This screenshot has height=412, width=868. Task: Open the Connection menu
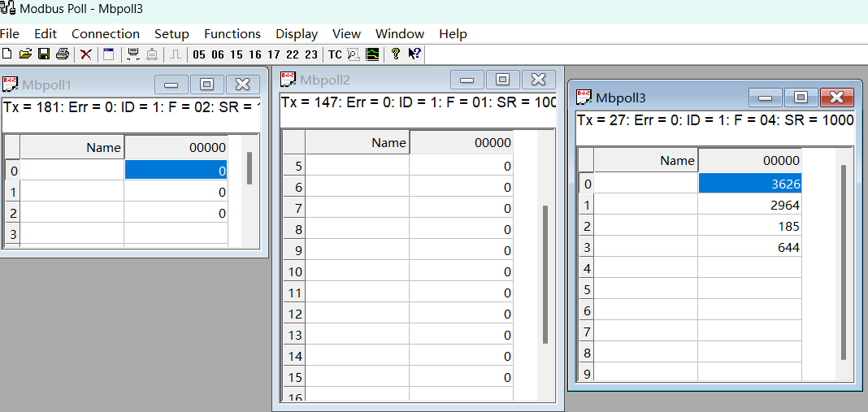coord(106,34)
